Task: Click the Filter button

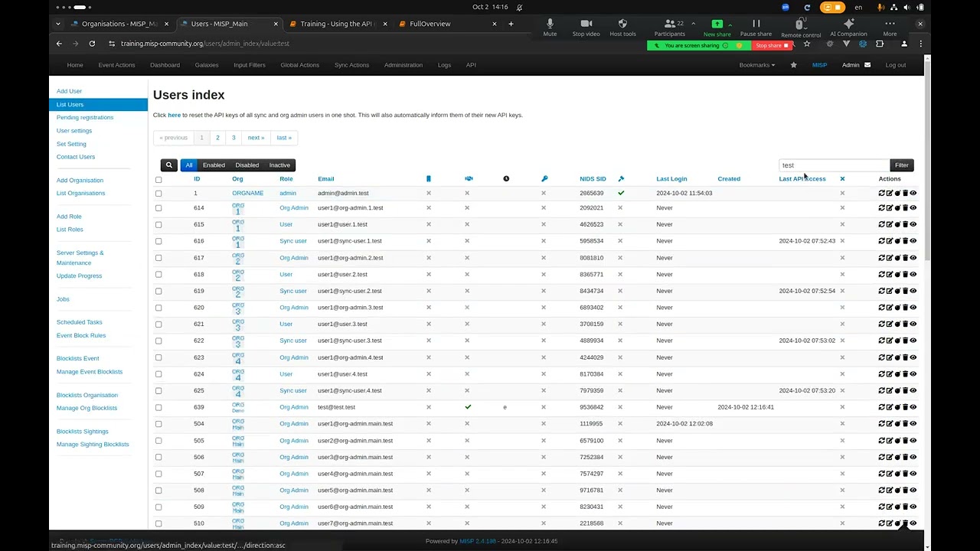Action: click(902, 165)
